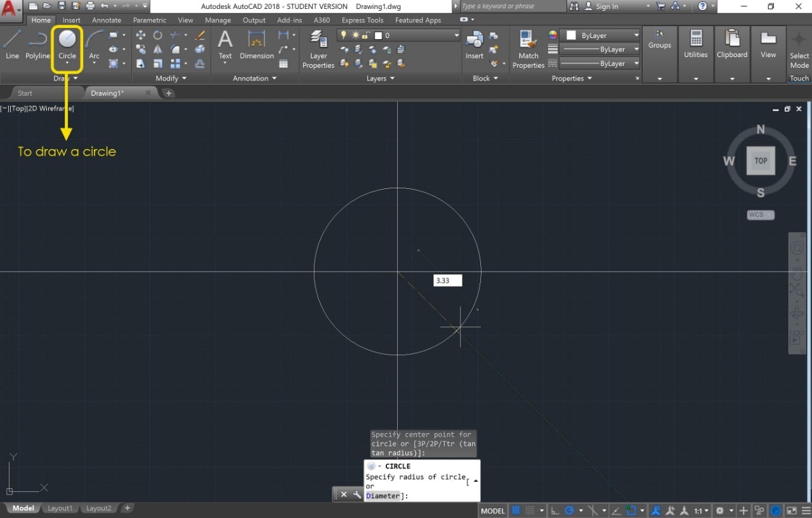812x518 pixels.
Task: Click the Move tool in Modify panel
Action: pos(140,36)
